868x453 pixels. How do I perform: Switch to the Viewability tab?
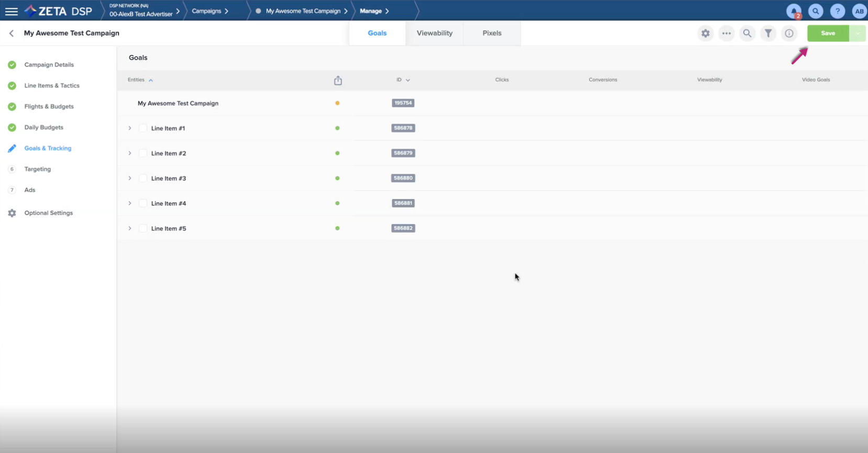[x=434, y=33]
